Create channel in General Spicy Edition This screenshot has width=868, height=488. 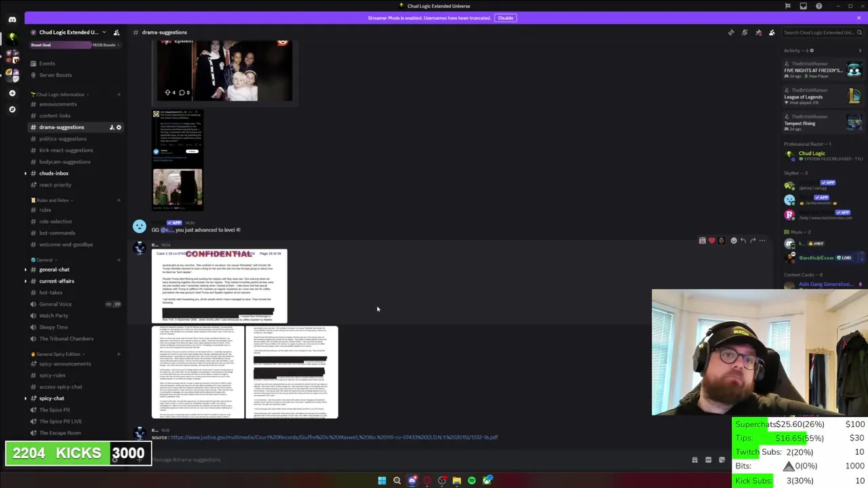119,354
